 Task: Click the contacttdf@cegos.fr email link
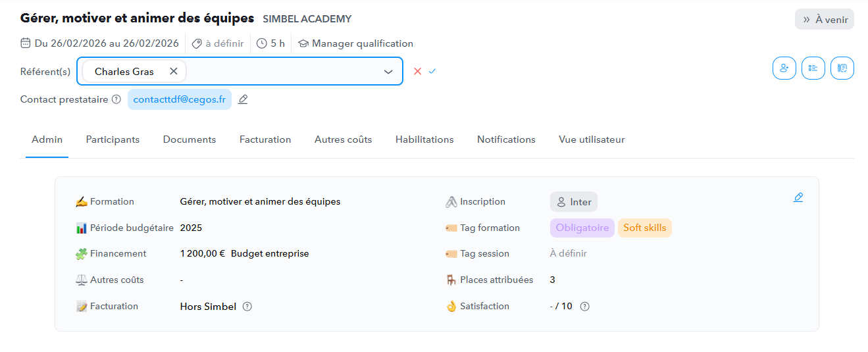[180, 99]
